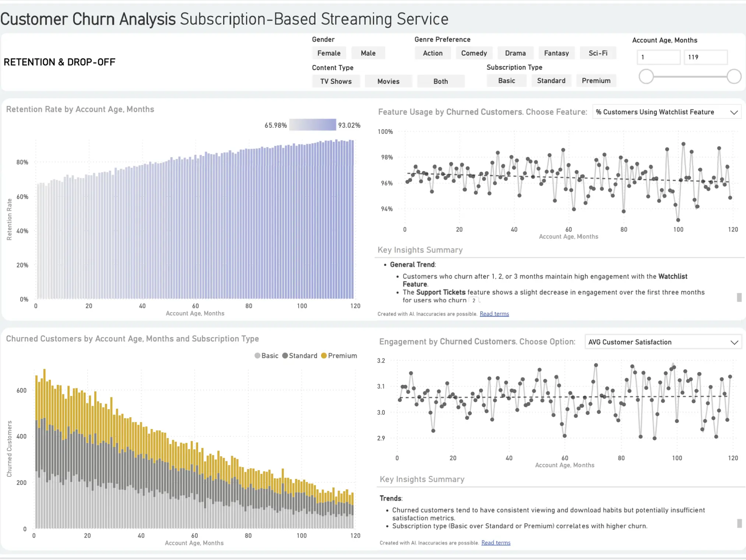Click the minimum account age field showing 1
This screenshot has width=746, height=560.
(658, 57)
